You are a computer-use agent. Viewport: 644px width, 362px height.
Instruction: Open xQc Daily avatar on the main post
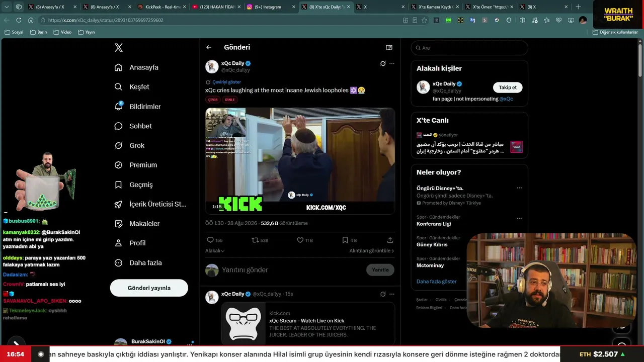coord(212,66)
